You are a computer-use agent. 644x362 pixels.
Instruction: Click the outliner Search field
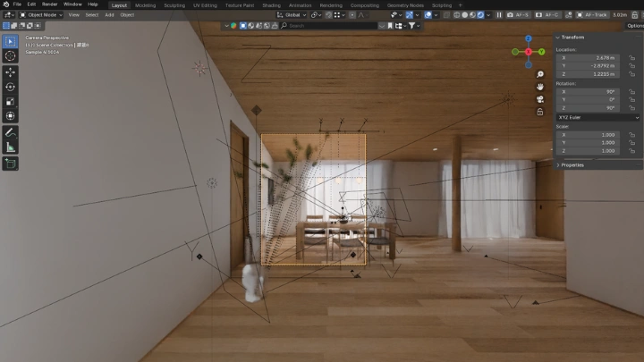[327, 25]
